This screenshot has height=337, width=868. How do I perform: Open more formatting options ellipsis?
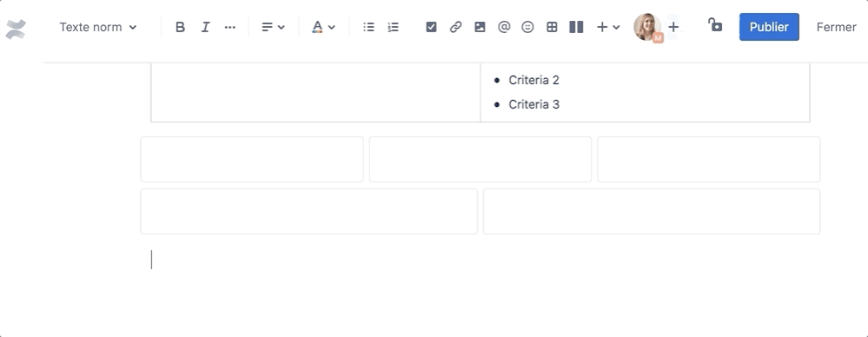click(x=229, y=27)
